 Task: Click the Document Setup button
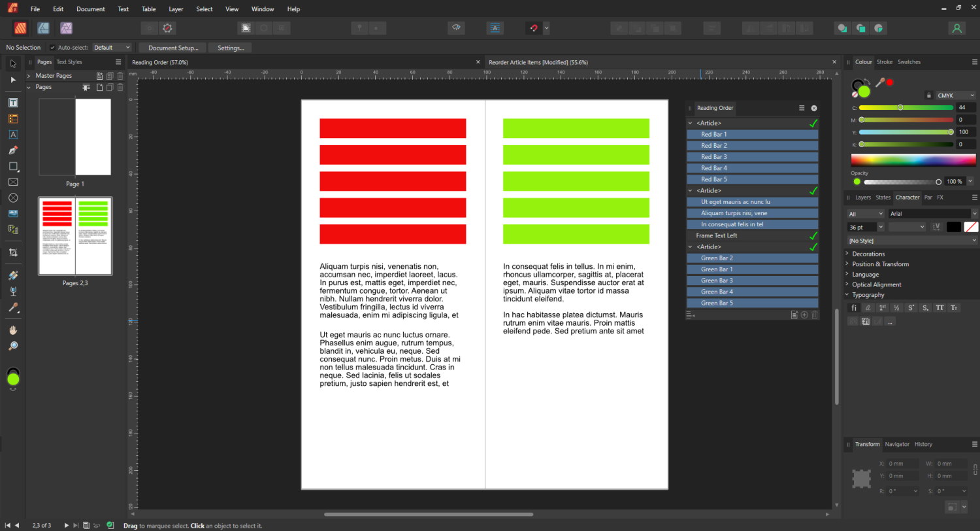click(172, 48)
